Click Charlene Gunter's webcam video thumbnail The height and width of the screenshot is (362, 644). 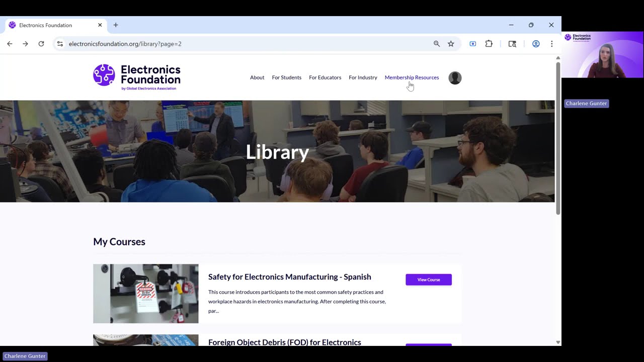[602, 55]
